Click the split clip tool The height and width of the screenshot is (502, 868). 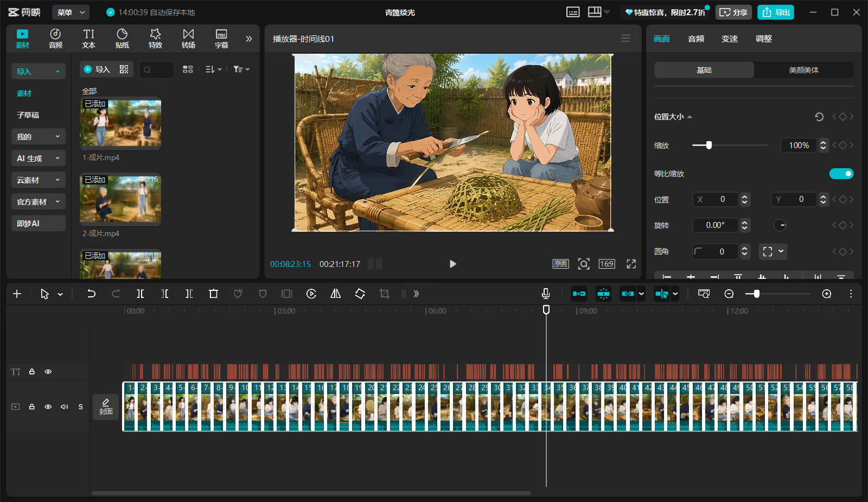coord(140,294)
